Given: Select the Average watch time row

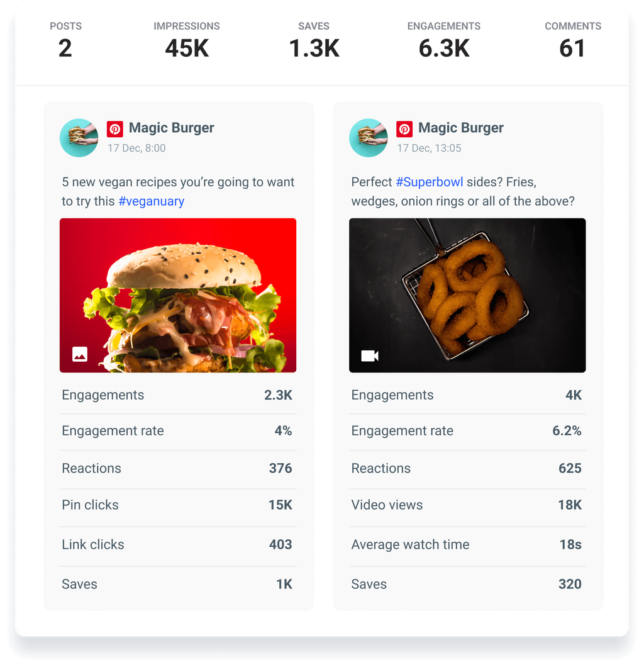Looking at the screenshot, I should click(467, 545).
